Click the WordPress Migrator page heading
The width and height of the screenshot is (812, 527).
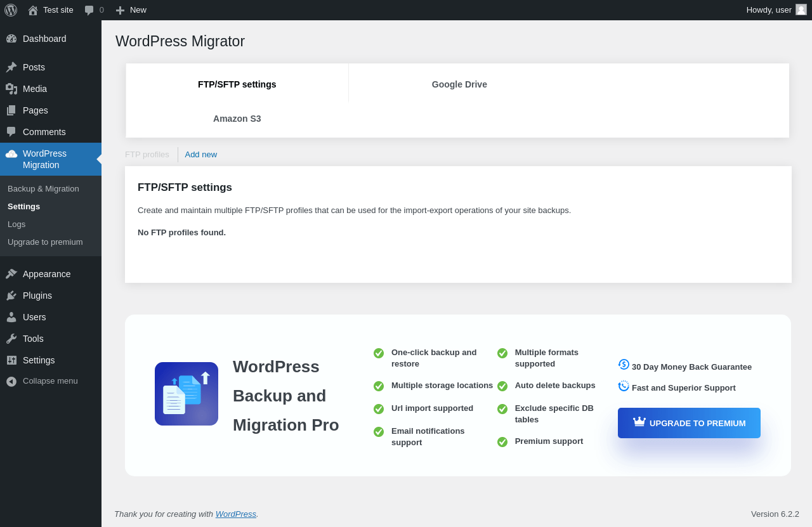click(180, 41)
